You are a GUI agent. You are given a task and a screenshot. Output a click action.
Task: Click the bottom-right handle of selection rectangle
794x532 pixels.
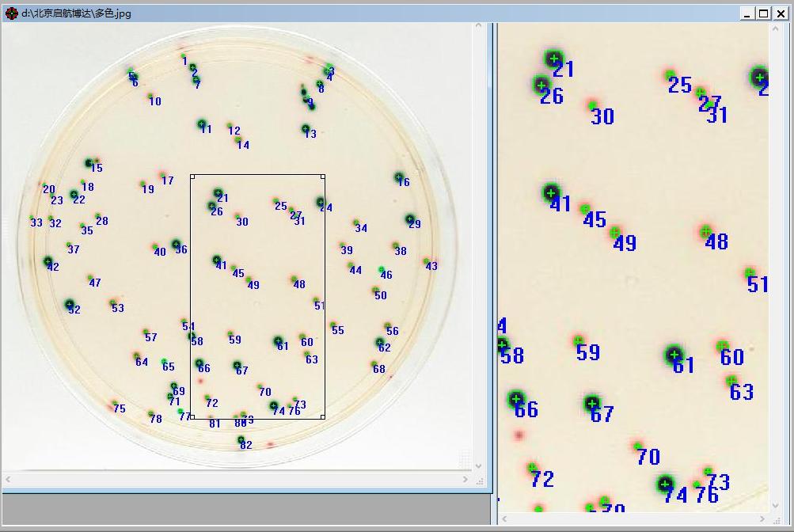323,417
